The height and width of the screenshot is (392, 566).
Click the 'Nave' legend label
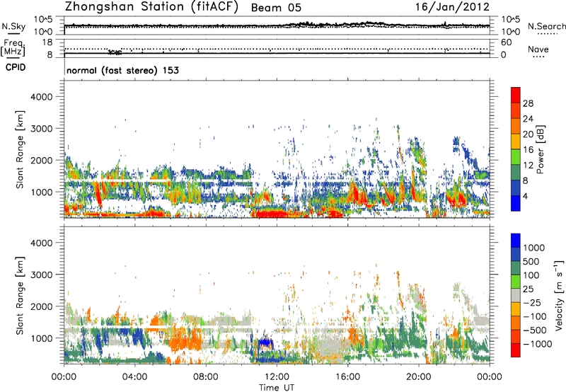pos(538,50)
